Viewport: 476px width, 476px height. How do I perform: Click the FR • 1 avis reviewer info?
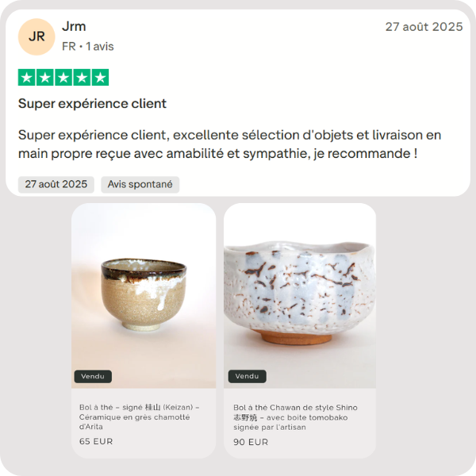88,47
